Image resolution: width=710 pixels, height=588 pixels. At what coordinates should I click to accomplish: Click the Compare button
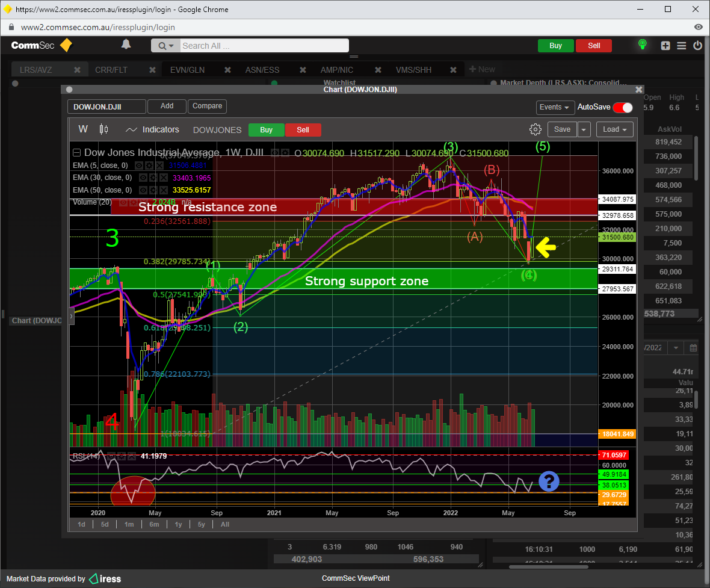207,106
